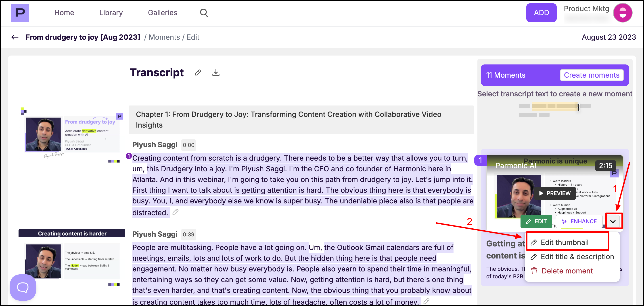Viewport: 644px width, 306px height.
Task: Click the Parmonic P logo icon
Action: (20, 12)
